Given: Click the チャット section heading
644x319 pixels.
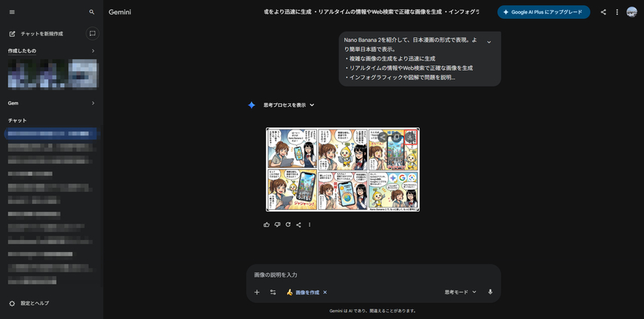Looking at the screenshot, I should [17, 120].
